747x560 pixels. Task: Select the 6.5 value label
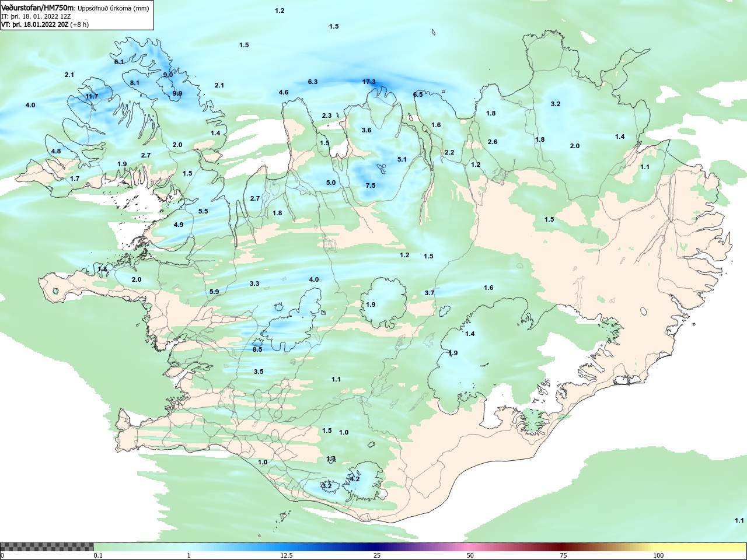click(418, 94)
